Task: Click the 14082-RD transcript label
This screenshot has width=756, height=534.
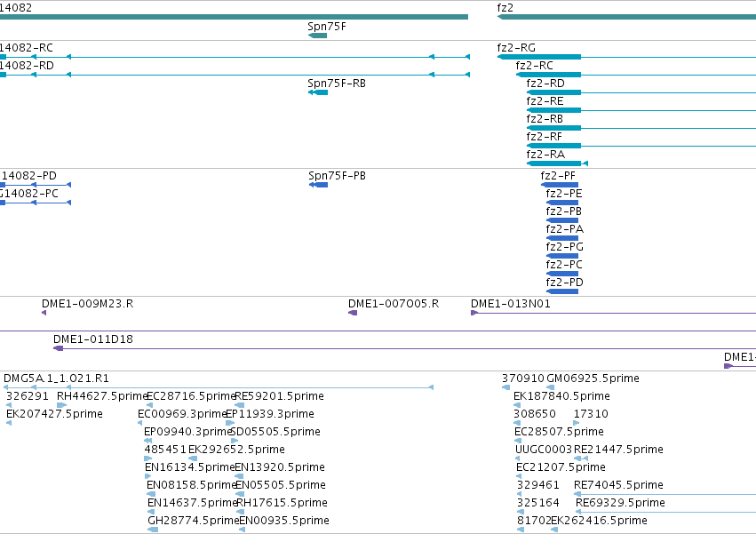Action: 27,66
